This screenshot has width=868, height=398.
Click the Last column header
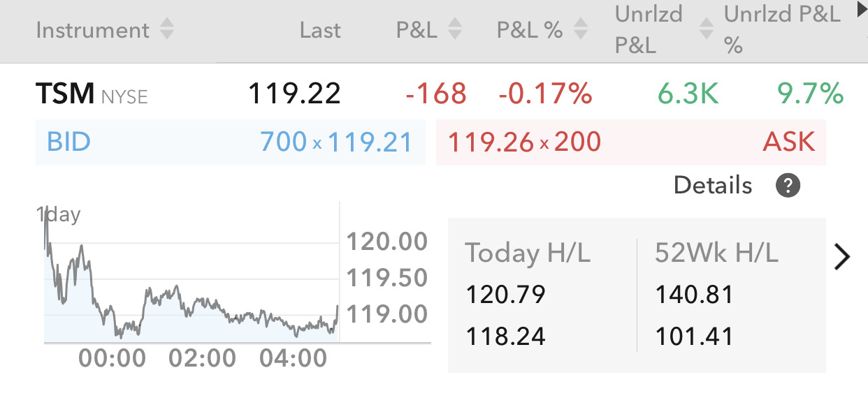tap(320, 30)
